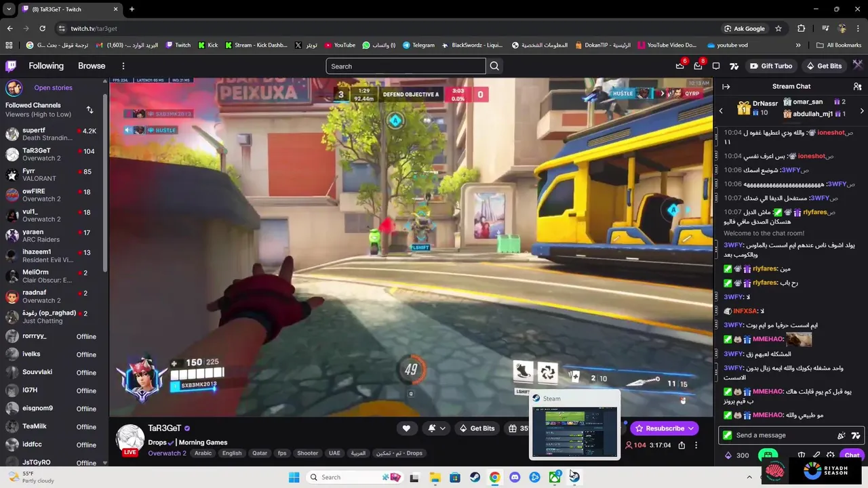Switch to the Following tab
This screenshot has width=868, height=488.
tap(46, 66)
